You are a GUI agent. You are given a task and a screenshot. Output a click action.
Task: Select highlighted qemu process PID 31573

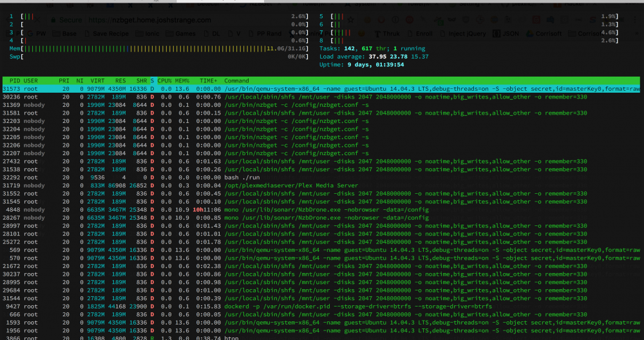(x=321, y=89)
